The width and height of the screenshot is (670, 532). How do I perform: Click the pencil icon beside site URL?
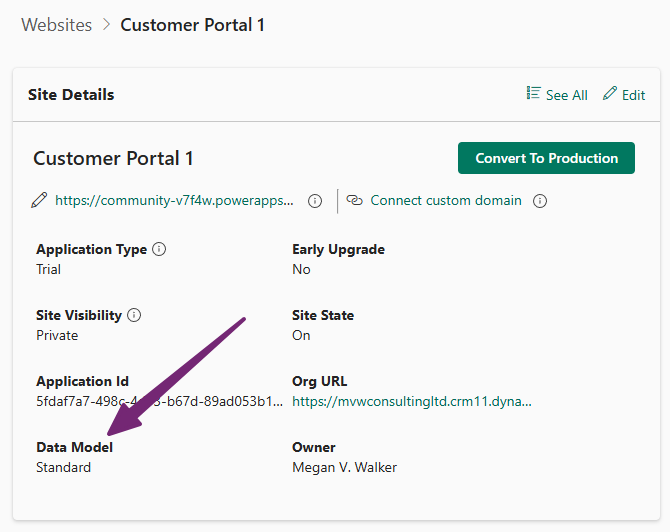tap(39, 200)
